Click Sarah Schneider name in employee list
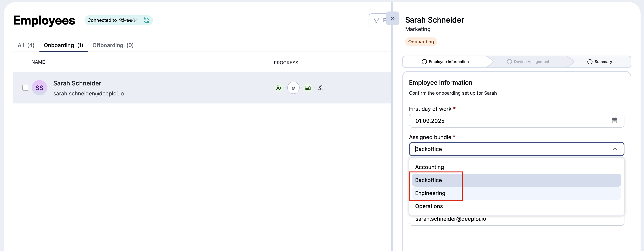This screenshot has width=644, height=251. coord(77,83)
